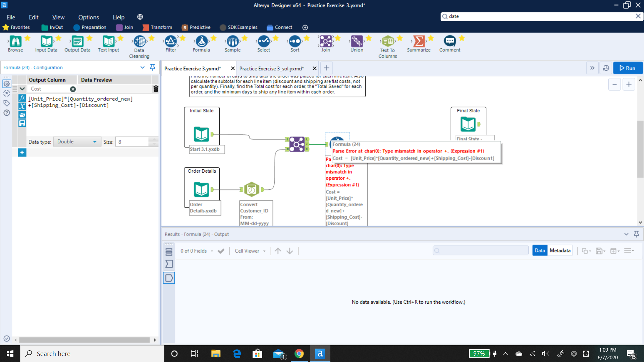
Task: Toggle Metadata view in Results panel
Action: [559, 251]
